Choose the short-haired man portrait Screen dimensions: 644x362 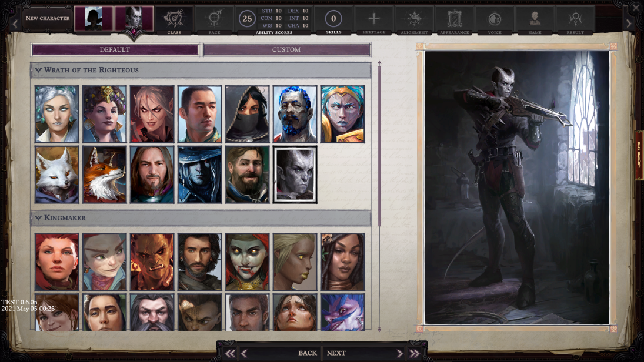[x=199, y=114]
